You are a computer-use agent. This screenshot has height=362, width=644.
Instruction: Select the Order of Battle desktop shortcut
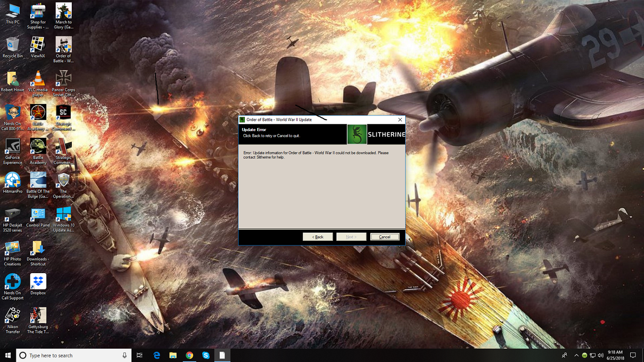click(63, 50)
